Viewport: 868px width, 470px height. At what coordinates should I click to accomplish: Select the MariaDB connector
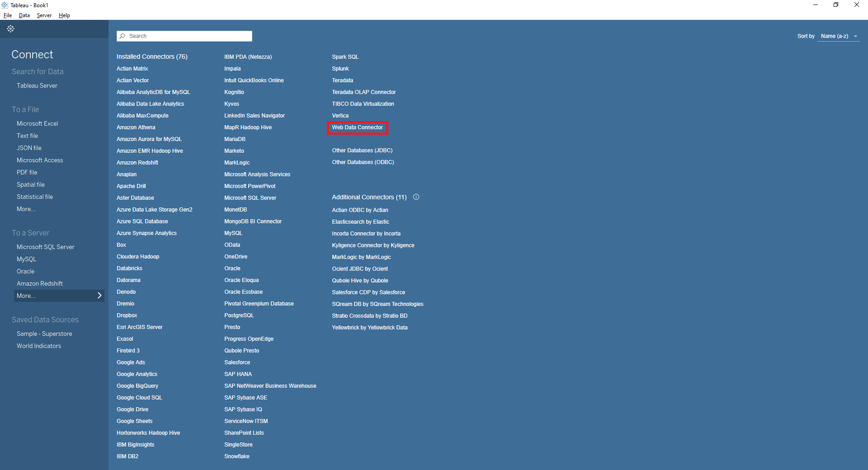coord(235,139)
